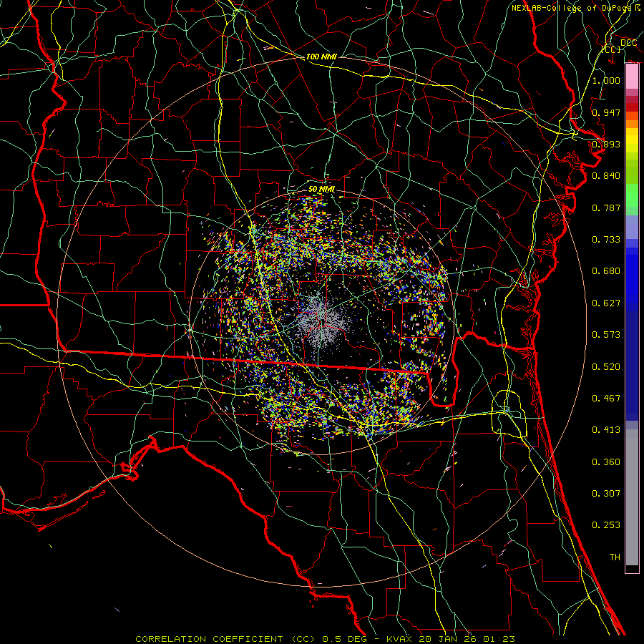
Task: Click the 0.893 legend value
Action: (606, 144)
